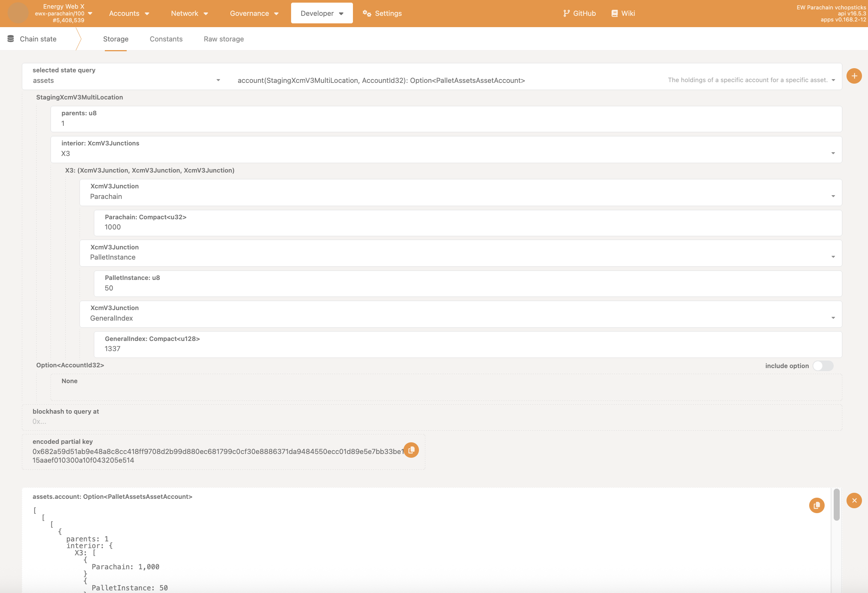This screenshot has width=868, height=593.
Task: Open the GitHub link icon
Action: [566, 13]
